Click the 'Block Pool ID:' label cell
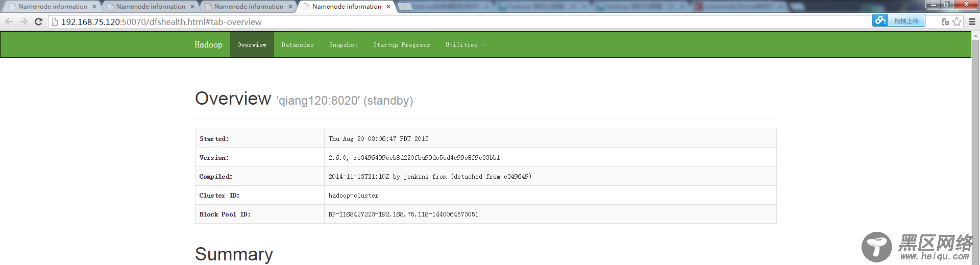The image size is (980, 265). pyautogui.click(x=260, y=214)
